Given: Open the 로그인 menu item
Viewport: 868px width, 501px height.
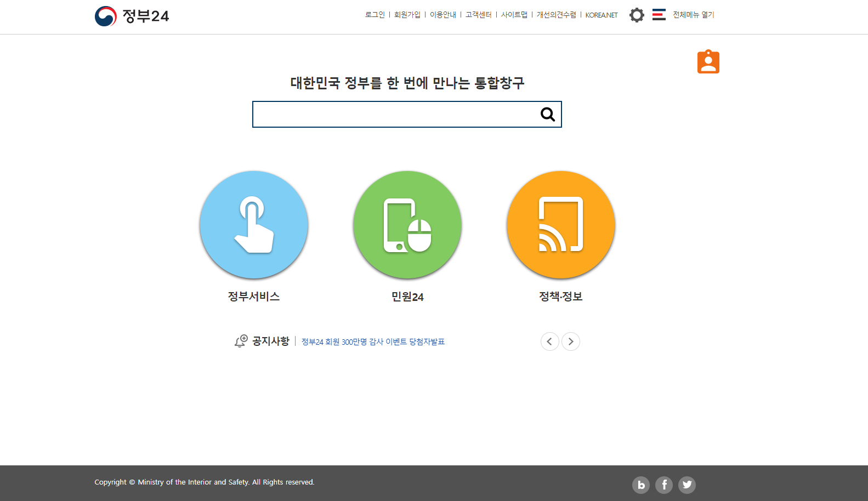Looking at the screenshot, I should pos(375,15).
